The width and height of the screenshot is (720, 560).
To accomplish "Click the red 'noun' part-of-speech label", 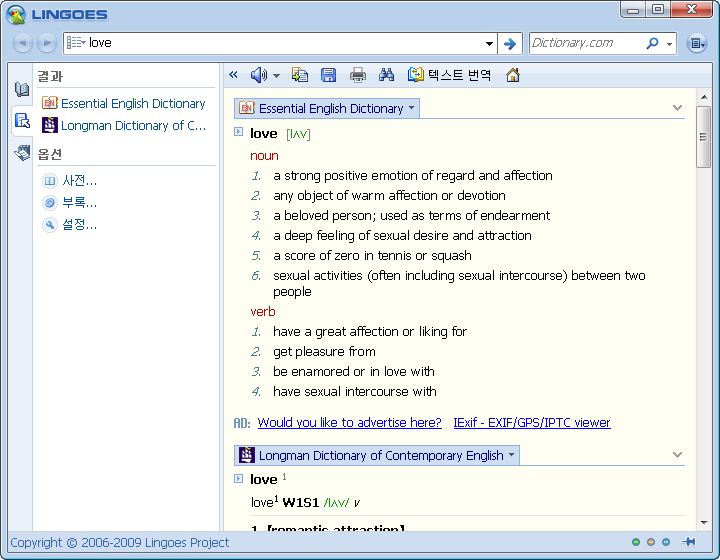I will point(264,156).
